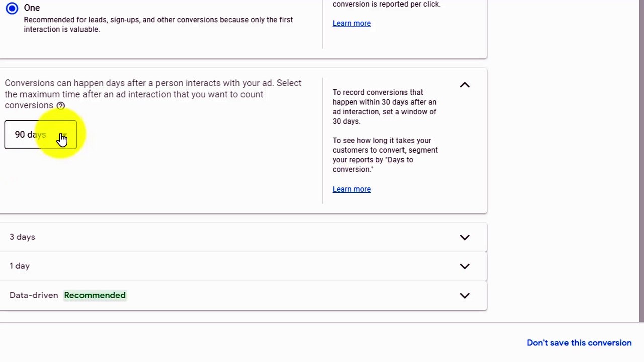
Task: Click the 3 days row label
Action: tap(22, 237)
